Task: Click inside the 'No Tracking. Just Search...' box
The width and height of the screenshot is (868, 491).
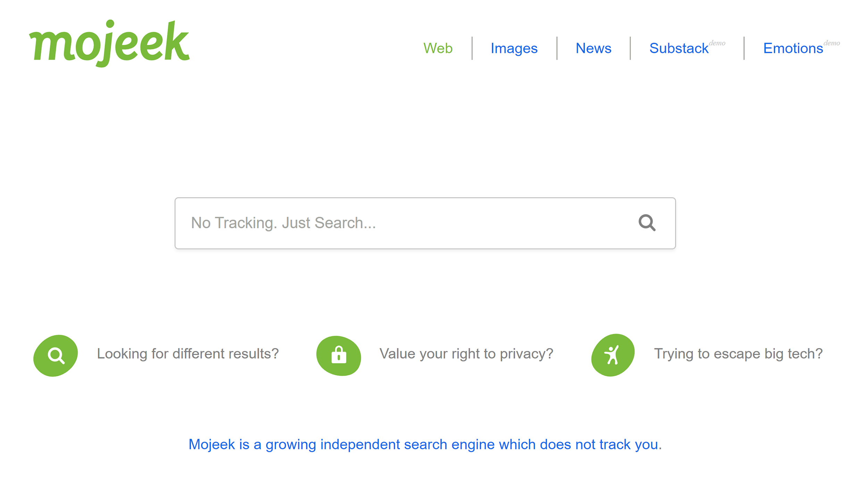Action: click(382, 223)
